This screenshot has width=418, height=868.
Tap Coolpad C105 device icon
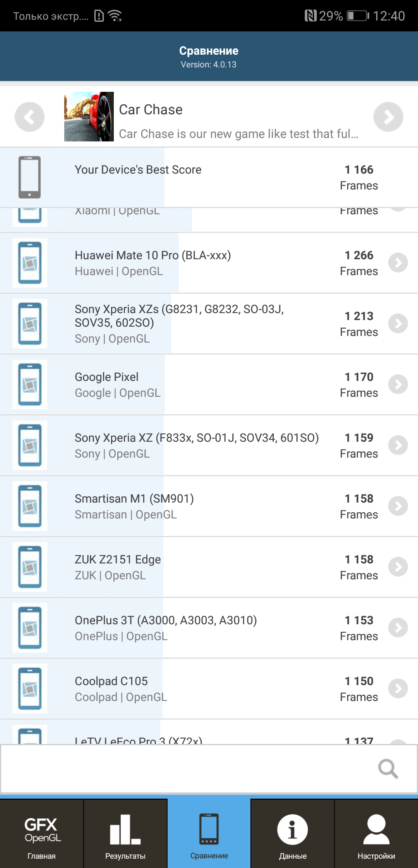[x=30, y=689]
